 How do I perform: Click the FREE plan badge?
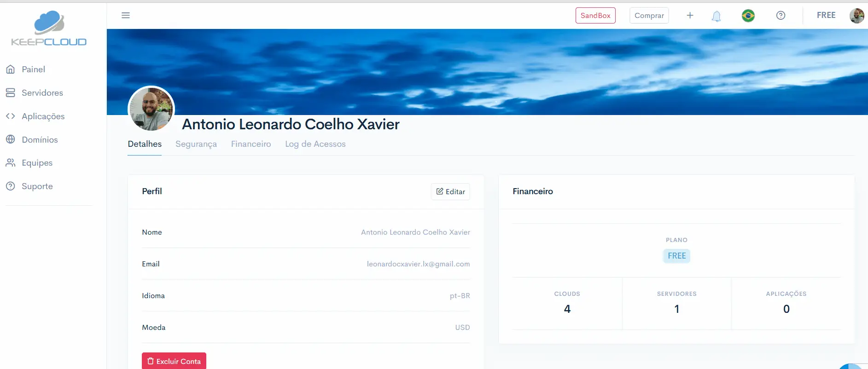pyautogui.click(x=677, y=256)
